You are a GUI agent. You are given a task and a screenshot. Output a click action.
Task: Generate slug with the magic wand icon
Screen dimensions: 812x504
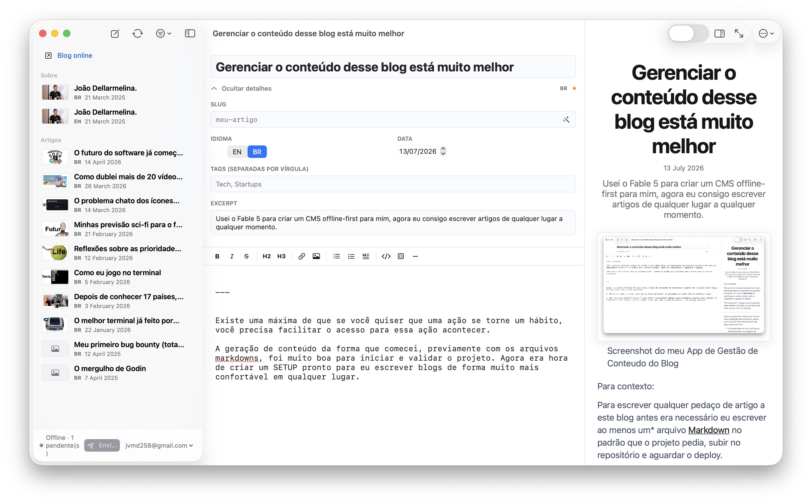pyautogui.click(x=566, y=119)
